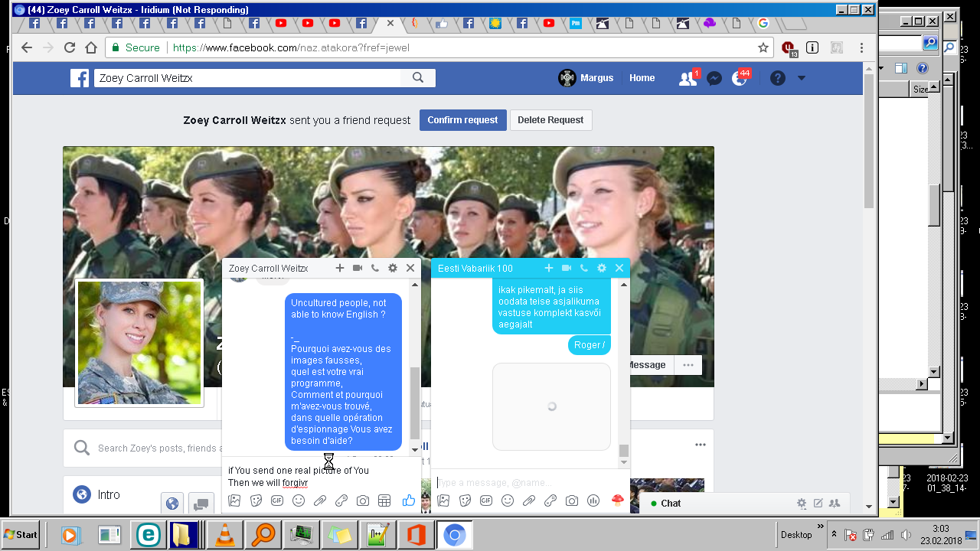Open notifications globe showing 44 alerts

pos(739,78)
